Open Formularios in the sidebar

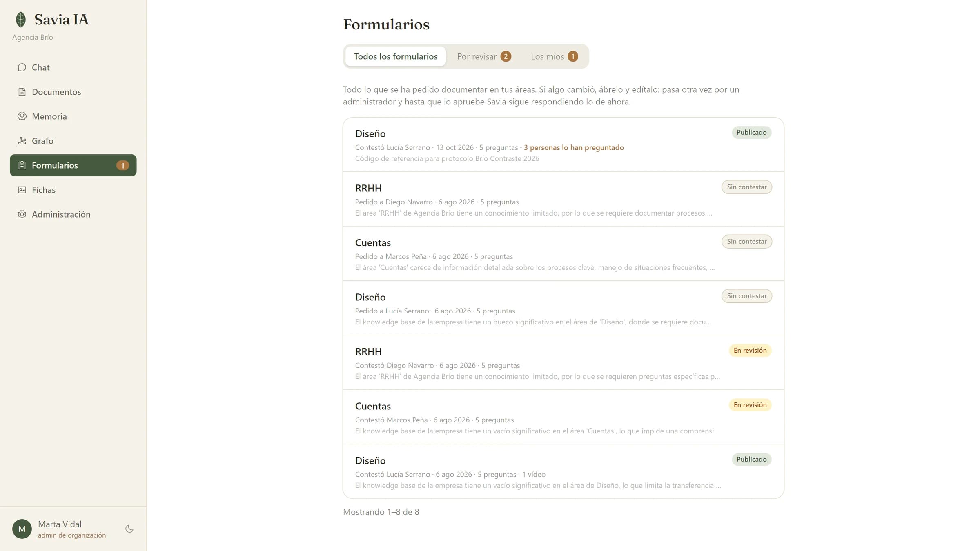pyautogui.click(x=73, y=165)
